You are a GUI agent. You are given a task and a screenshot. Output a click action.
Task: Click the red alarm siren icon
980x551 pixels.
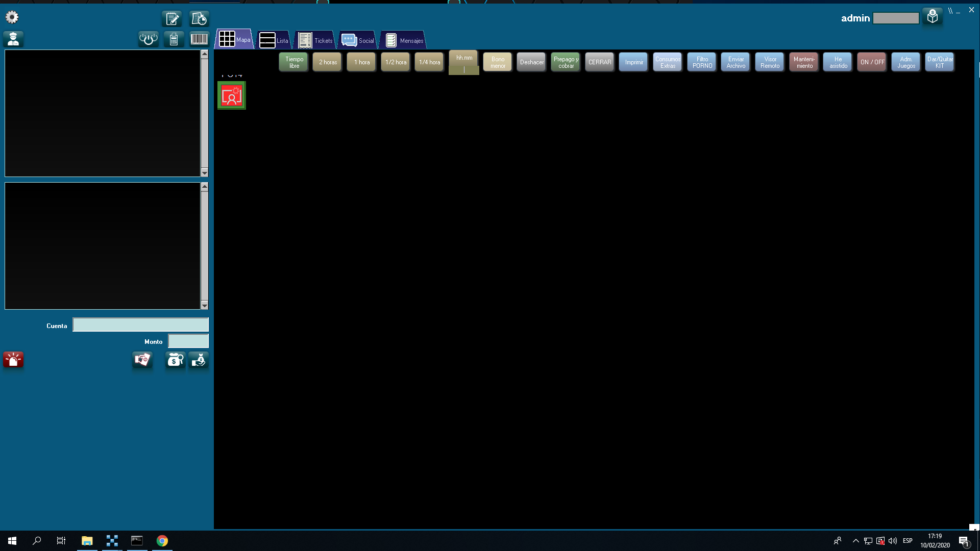click(13, 360)
